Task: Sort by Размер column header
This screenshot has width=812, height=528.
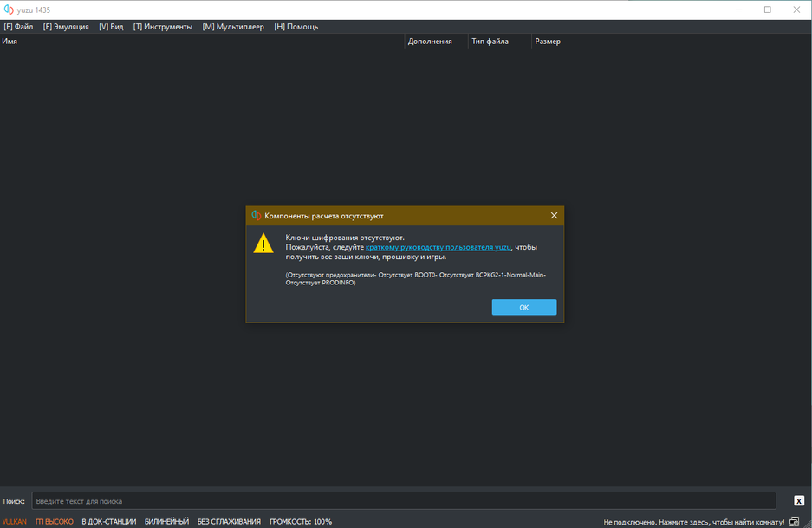Action: (548, 42)
